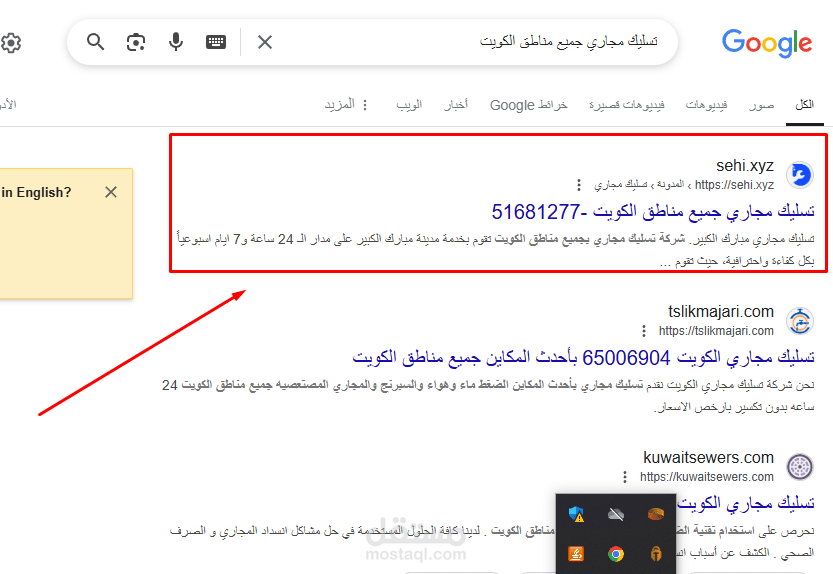This screenshot has width=833, height=574.
Task: Click the kuwaitsewers.com site name text
Action: click(x=709, y=458)
